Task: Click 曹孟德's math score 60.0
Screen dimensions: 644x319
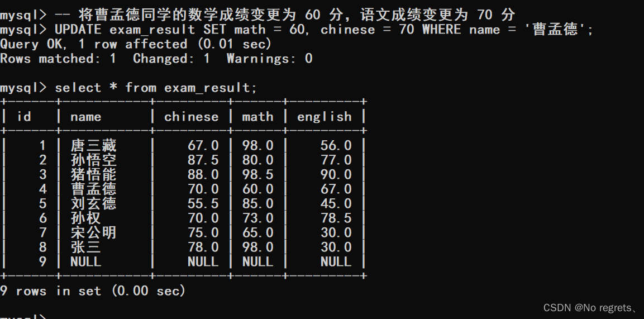Action: pyautogui.click(x=257, y=189)
